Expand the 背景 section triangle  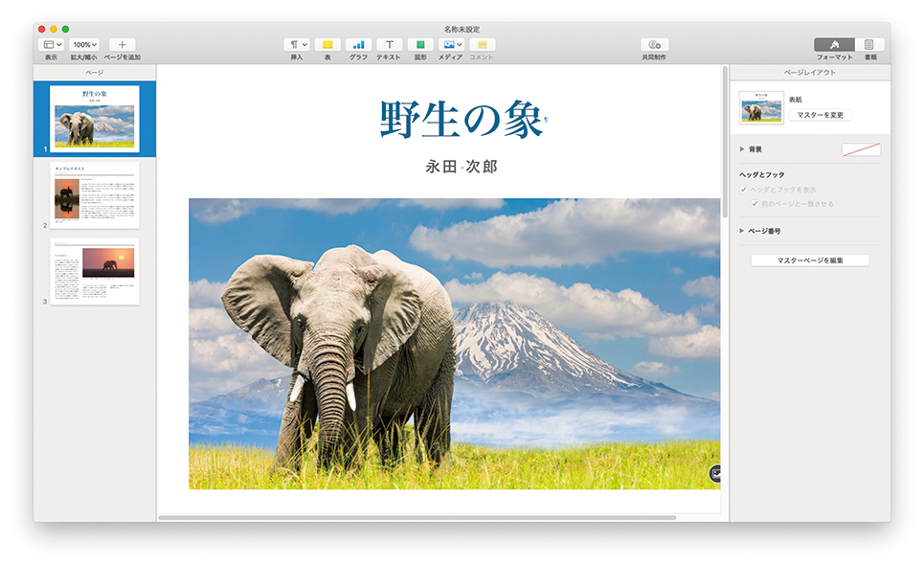click(x=742, y=149)
